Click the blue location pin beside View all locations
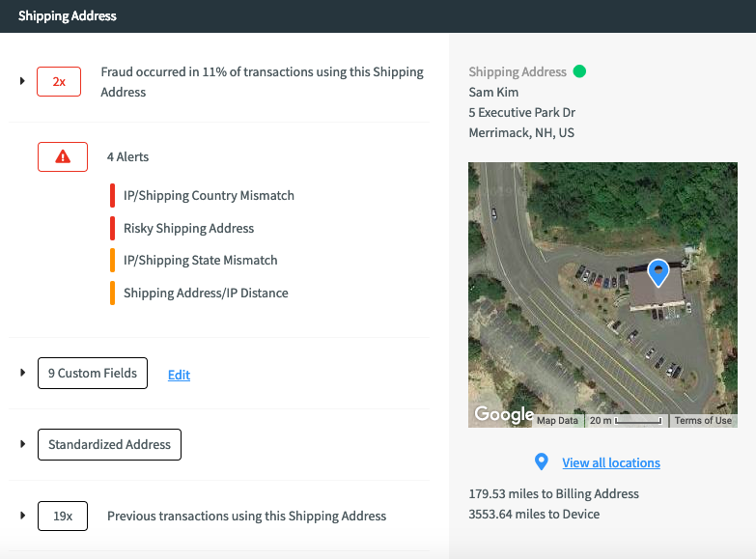This screenshot has height=559, width=756. pos(542,462)
